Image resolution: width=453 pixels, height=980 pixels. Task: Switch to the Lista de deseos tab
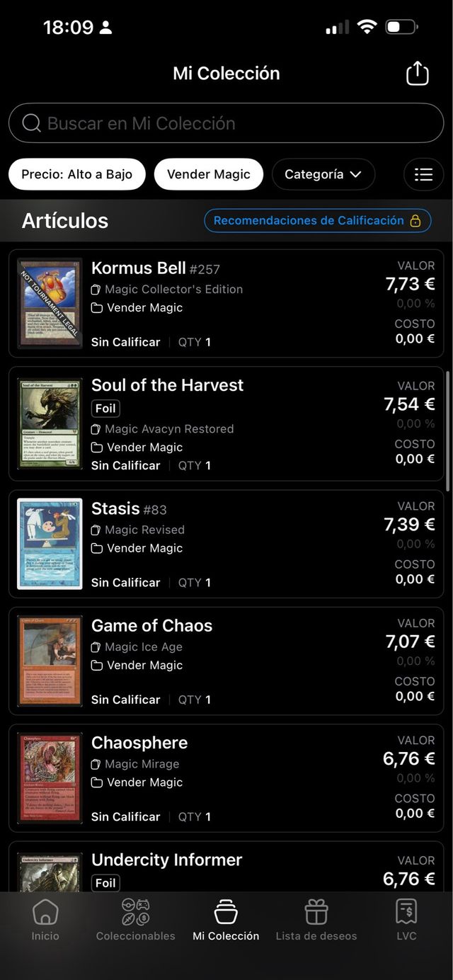(x=316, y=912)
